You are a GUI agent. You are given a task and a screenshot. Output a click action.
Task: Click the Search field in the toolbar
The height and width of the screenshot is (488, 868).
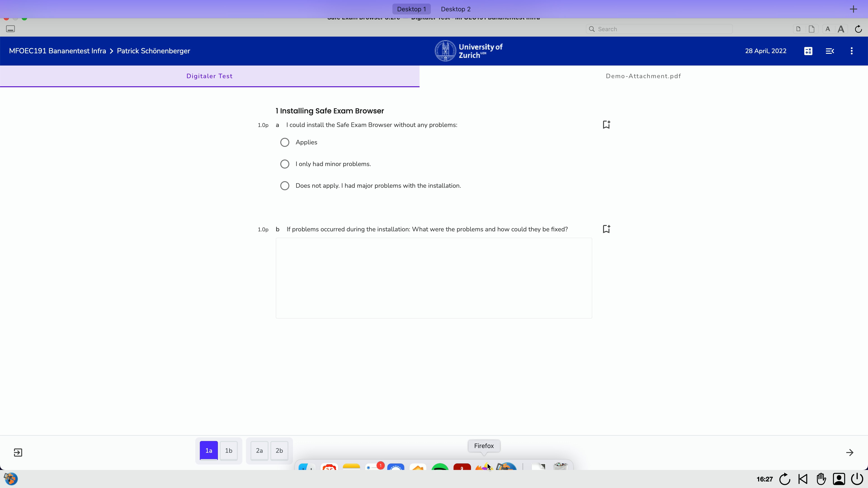pos(659,29)
